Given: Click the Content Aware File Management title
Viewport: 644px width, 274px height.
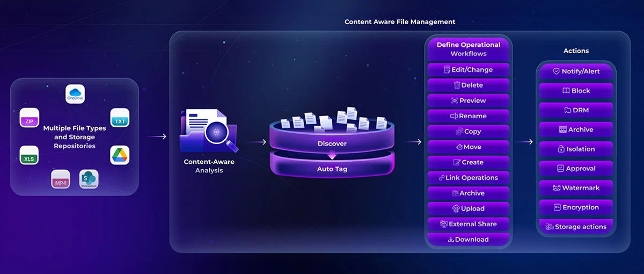Looking at the screenshot, I should pos(400,22).
